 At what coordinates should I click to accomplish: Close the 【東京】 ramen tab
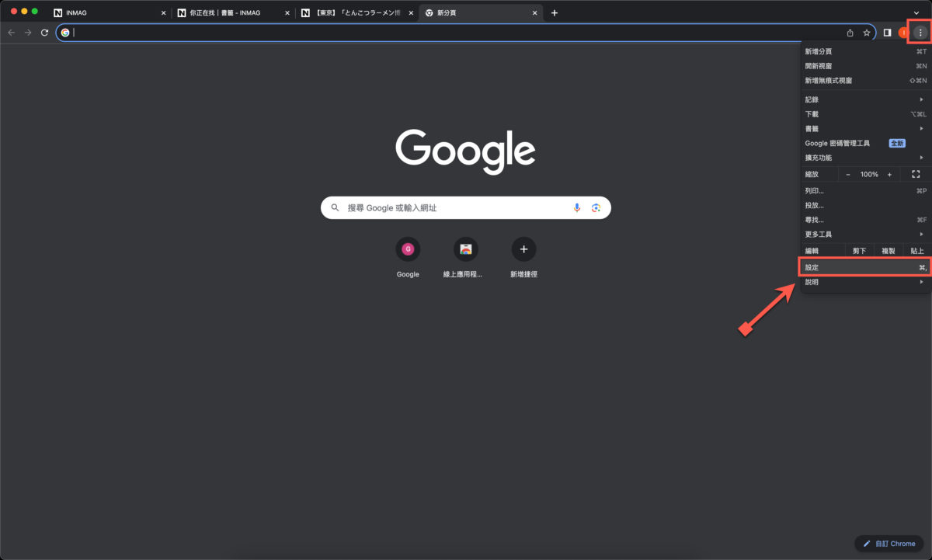(x=412, y=13)
